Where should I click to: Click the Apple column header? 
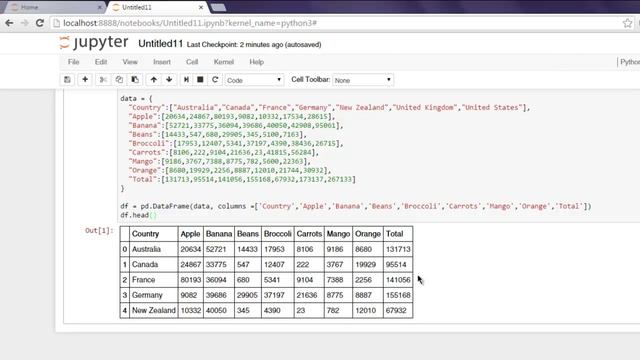[x=190, y=234]
